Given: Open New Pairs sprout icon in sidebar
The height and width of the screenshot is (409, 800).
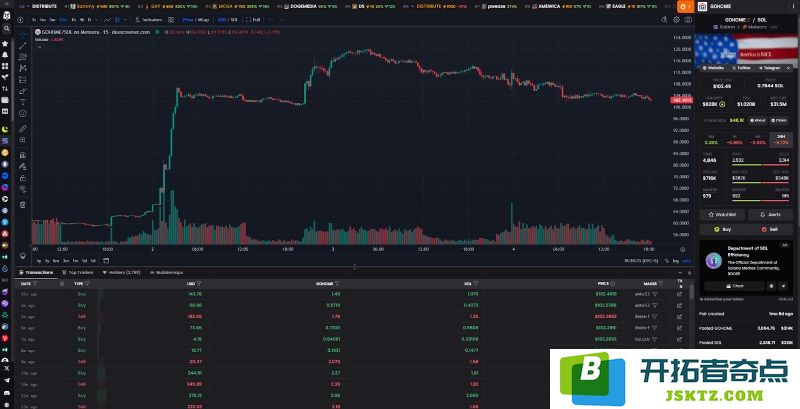Looking at the screenshot, I should point(5,78).
